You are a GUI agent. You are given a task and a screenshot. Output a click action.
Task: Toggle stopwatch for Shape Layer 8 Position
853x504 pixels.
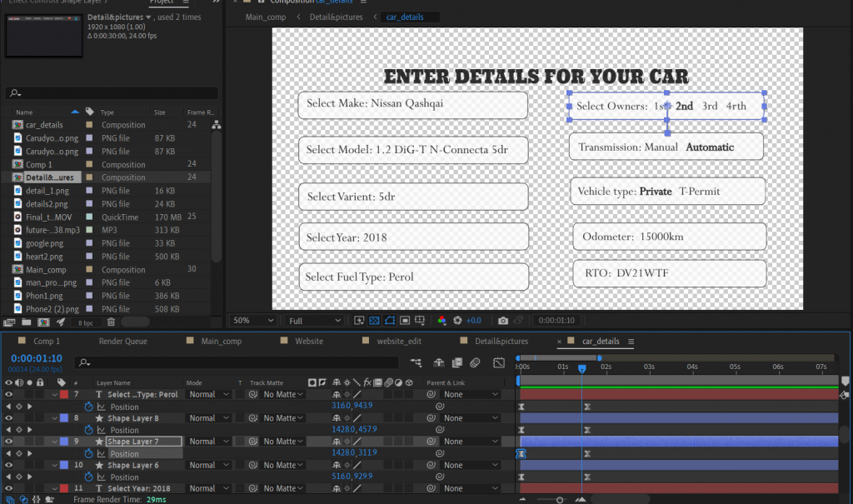[x=88, y=430]
